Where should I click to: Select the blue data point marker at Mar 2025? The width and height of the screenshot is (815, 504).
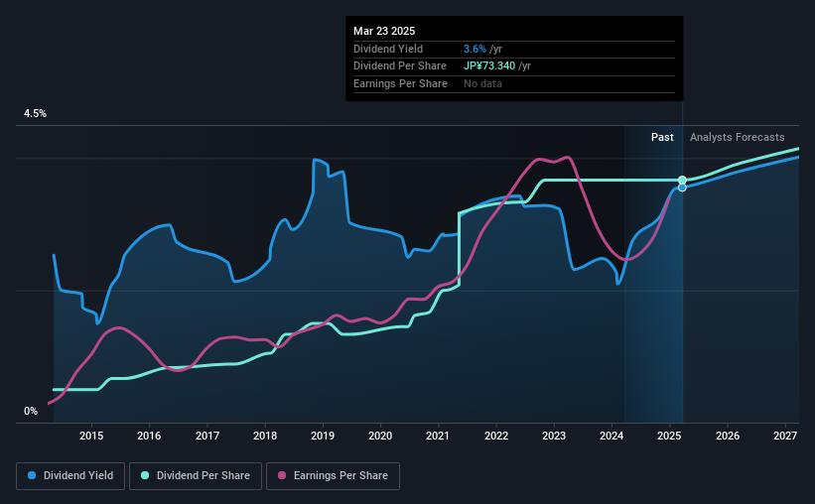coord(682,188)
